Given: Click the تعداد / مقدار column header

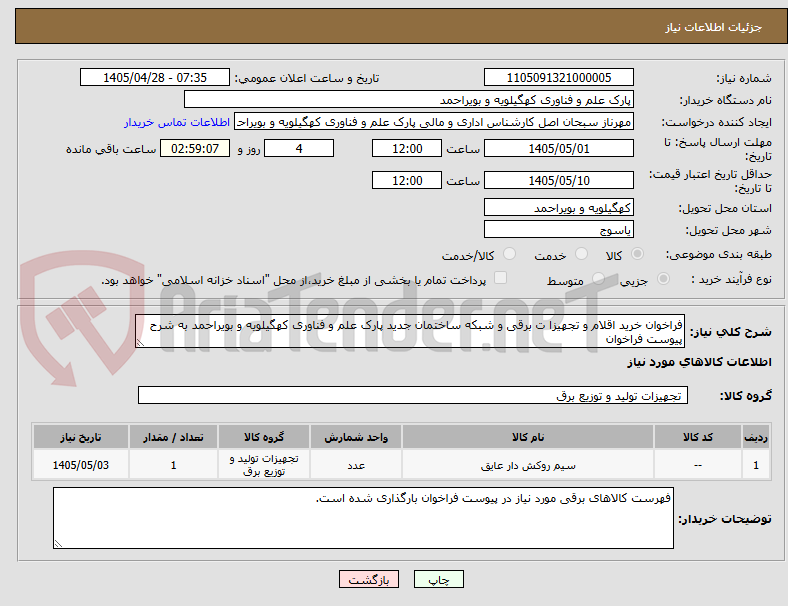Looking at the screenshot, I should pyautogui.click(x=173, y=437).
